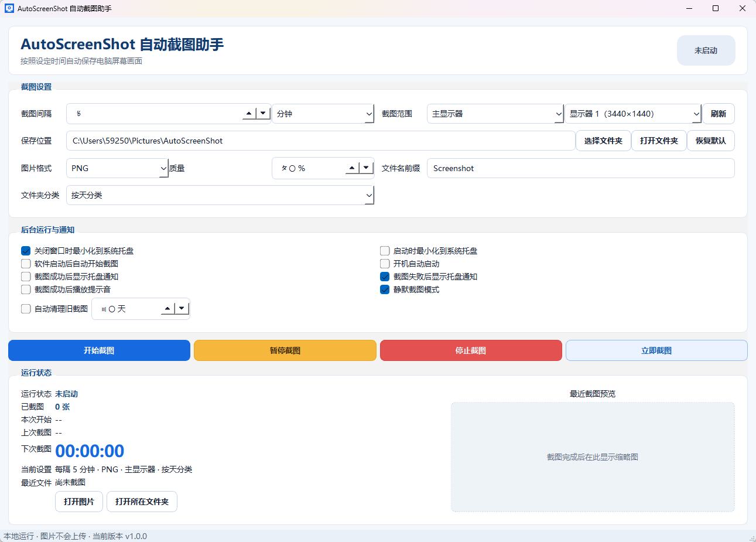Screen dimensions: 756x542
Task: Click the '0 张' screenshot count text
Action: 63,407
